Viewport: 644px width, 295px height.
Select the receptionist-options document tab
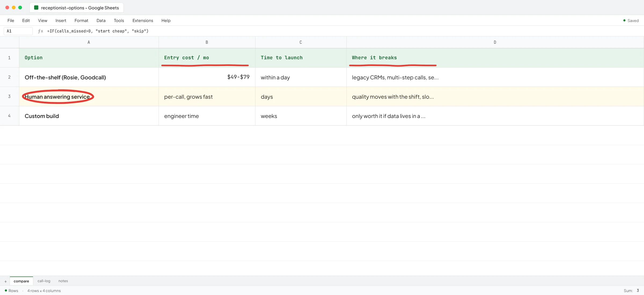pyautogui.click(x=77, y=8)
